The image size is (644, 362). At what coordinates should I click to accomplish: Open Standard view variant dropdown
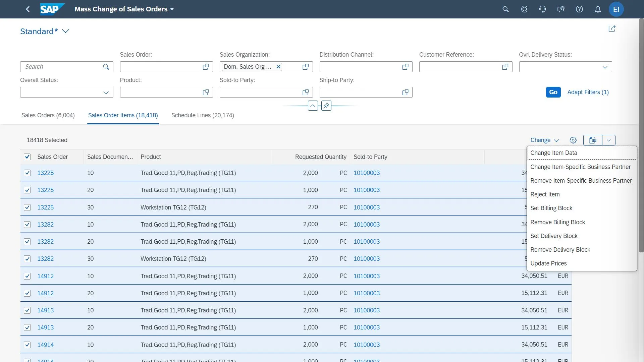tap(66, 31)
